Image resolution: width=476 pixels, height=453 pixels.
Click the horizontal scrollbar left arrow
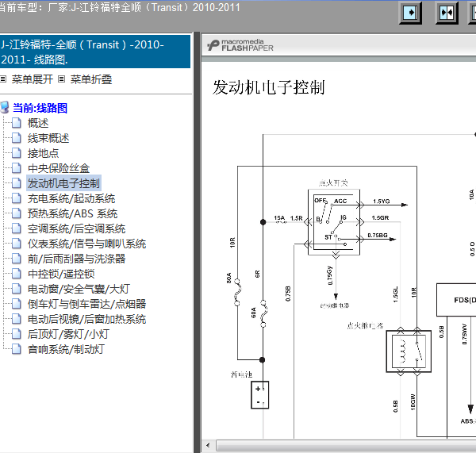click(x=208, y=445)
